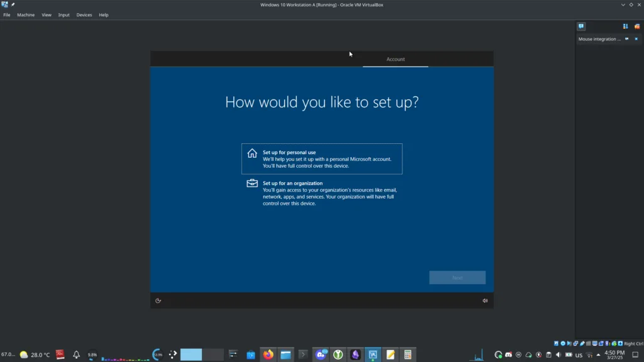This screenshot has height=362, width=644.
Task: Open the red dictionary app icon
Action: point(60,354)
